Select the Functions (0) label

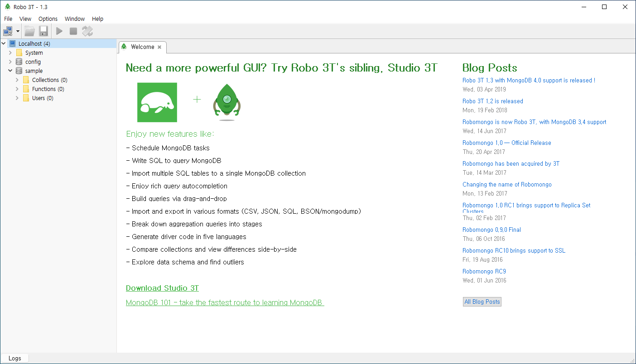(48, 89)
